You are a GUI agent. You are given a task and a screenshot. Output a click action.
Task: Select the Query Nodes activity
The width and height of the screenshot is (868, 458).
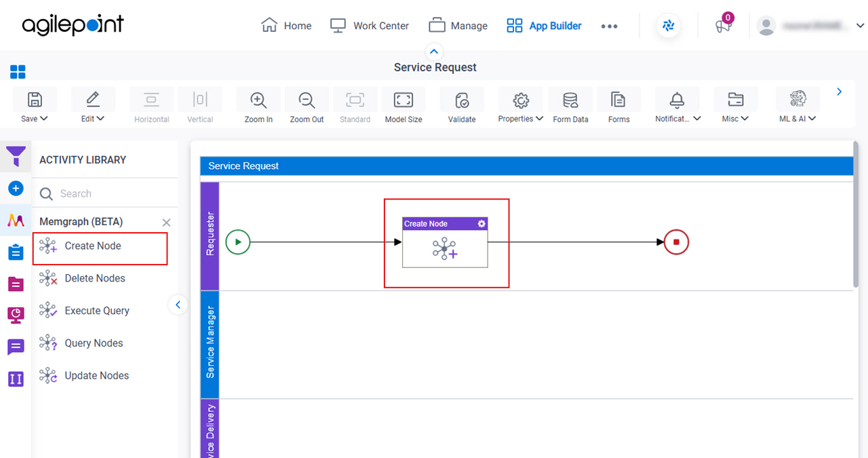pyautogui.click(x=94, y=343)
